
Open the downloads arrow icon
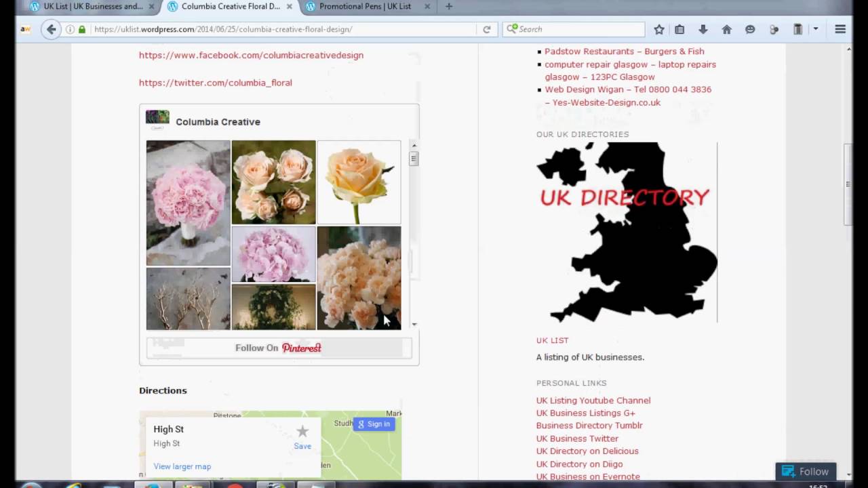(x=703, y=29)
